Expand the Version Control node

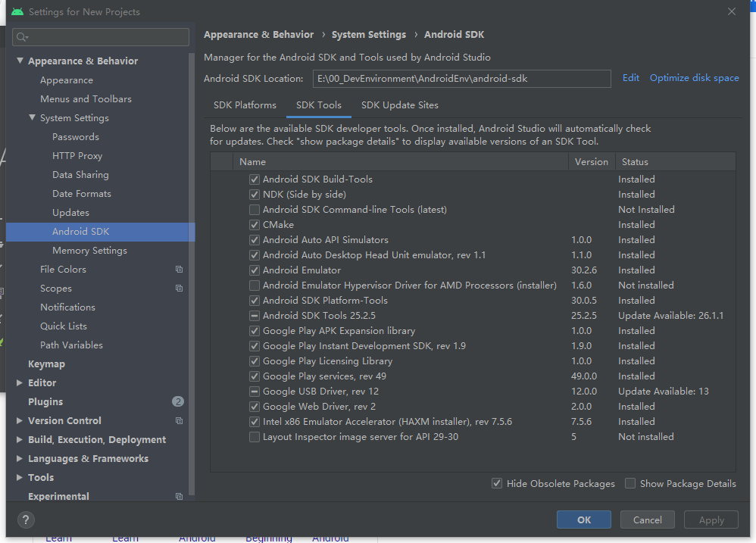tap(19, 420)
